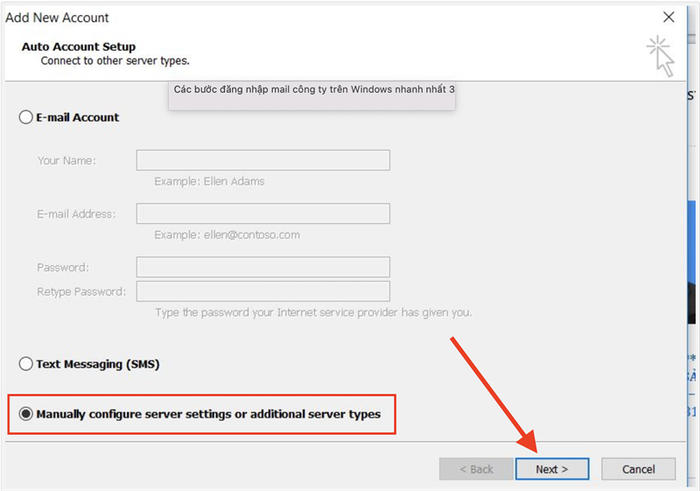Screen dimensions: 700x491
Task: Click the < Back button
Action: 476,469
